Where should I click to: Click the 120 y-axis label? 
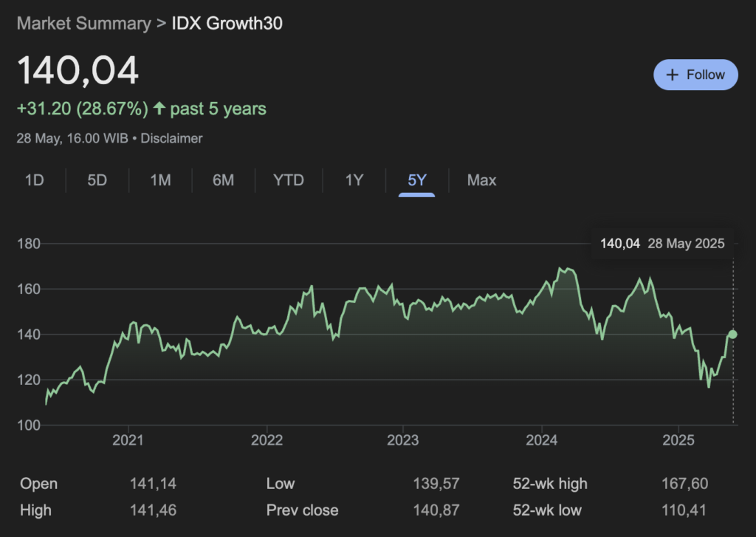coord(29,380)
